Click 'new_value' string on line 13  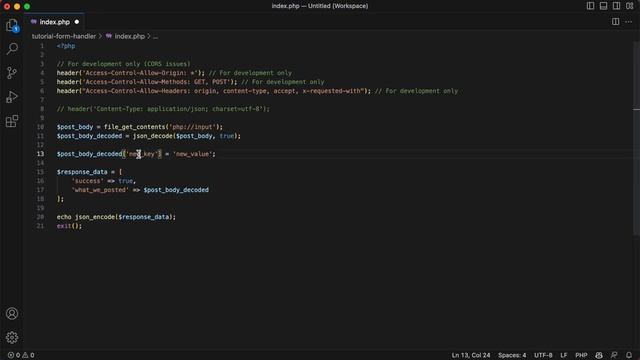tap(192, 154)
